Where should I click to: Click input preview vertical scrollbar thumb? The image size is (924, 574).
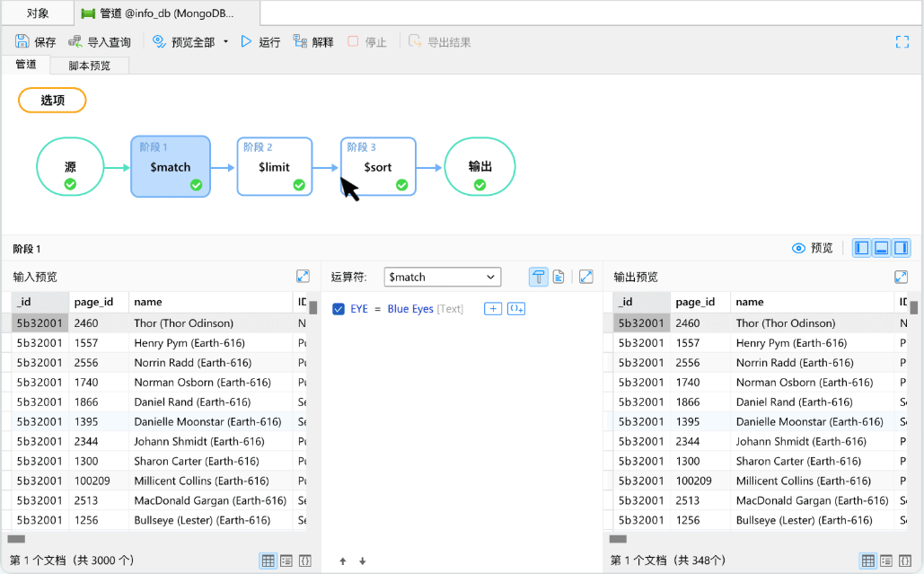313,307
